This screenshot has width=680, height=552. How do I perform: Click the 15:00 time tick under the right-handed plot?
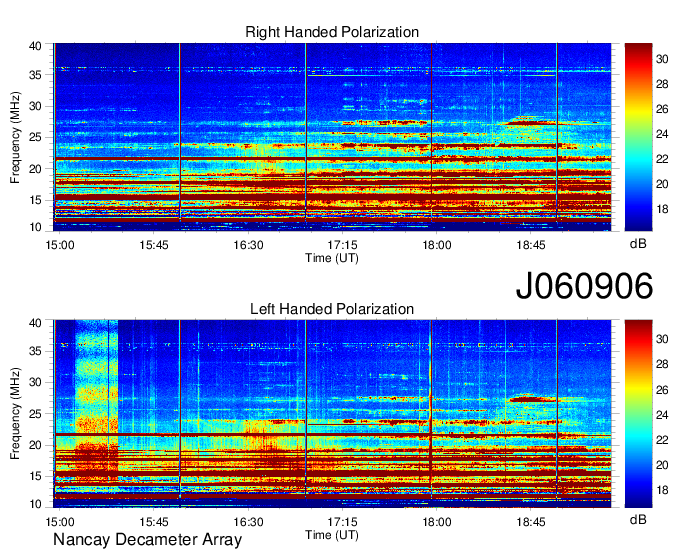pos(60,245)
